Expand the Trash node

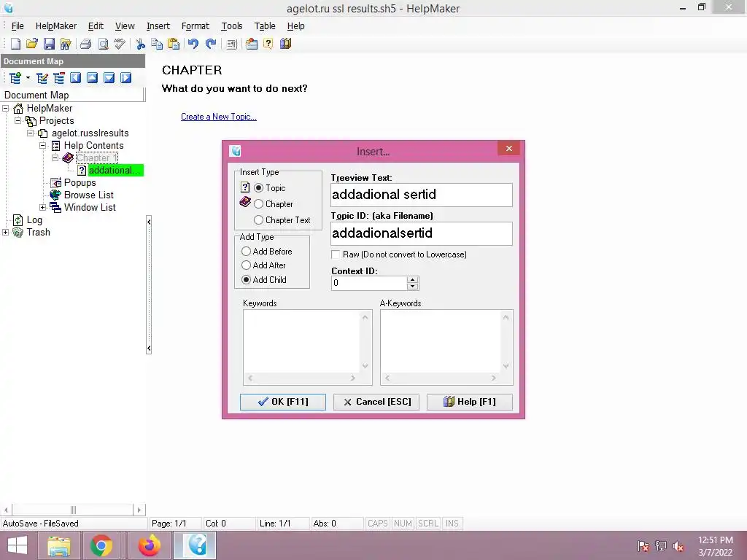click(x=6, y=233)
